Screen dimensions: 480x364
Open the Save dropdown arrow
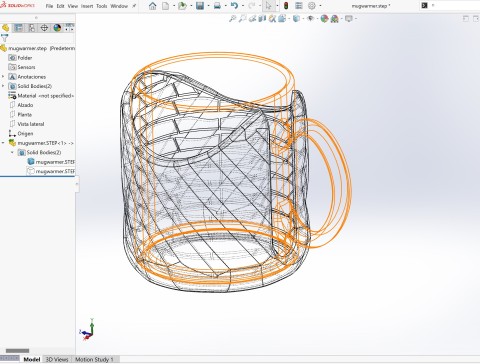pyautogui.click(x=208, y=6)
